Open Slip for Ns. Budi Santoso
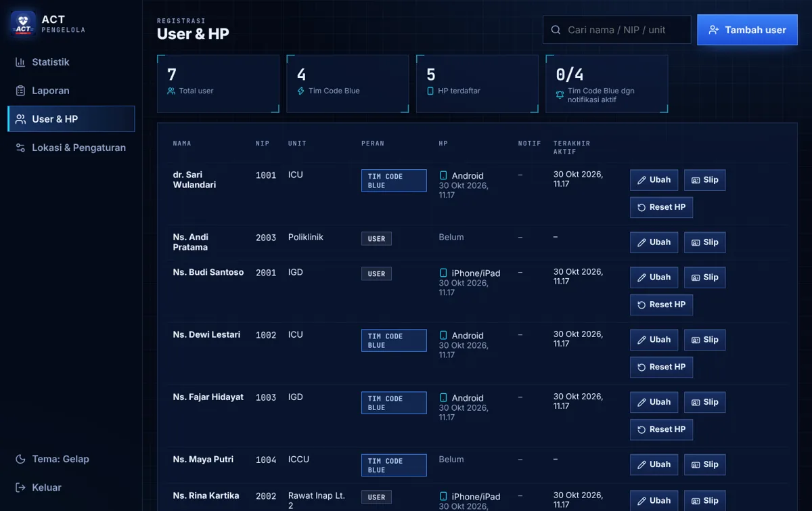The width and height of the screenshot is (812, 511). (x=704, y=277)
